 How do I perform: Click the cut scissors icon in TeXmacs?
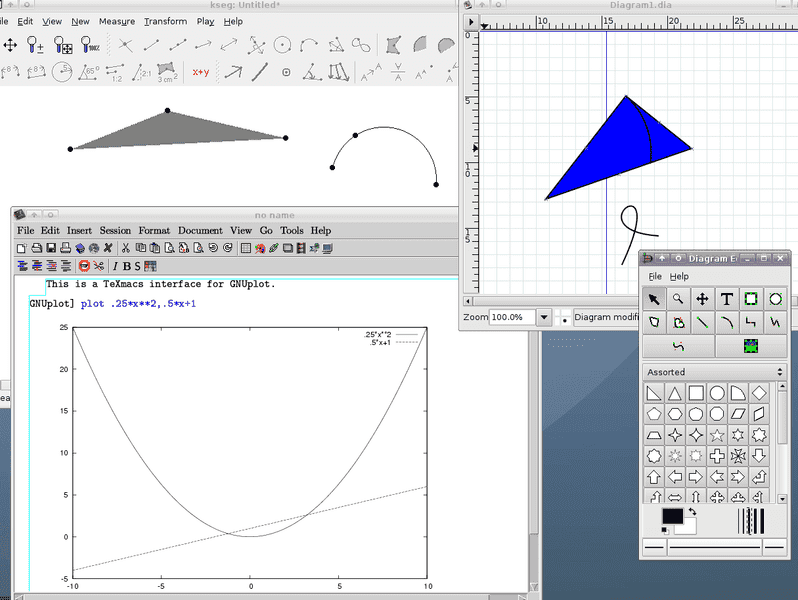(126, 248)
